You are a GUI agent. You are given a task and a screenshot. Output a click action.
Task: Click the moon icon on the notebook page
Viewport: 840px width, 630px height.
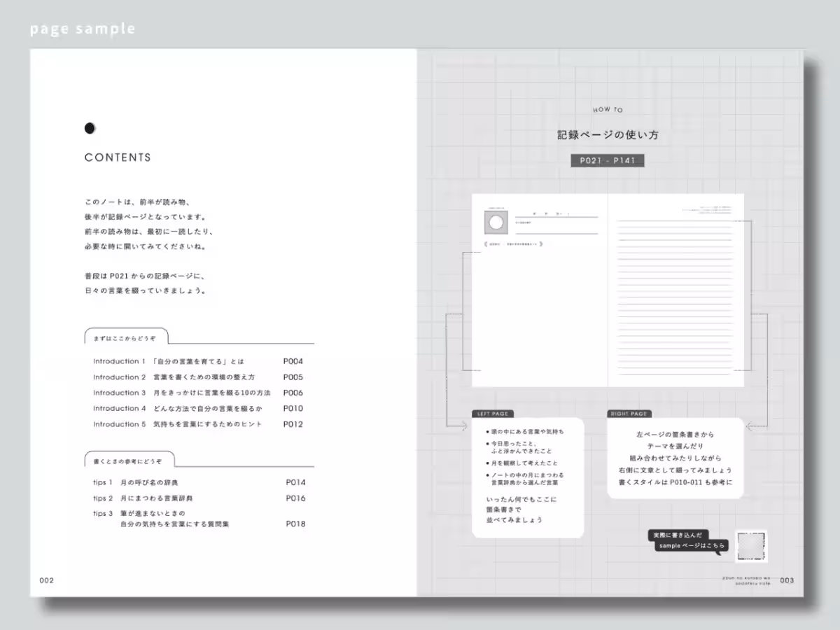pyautogui.click(x=497, y=223)
